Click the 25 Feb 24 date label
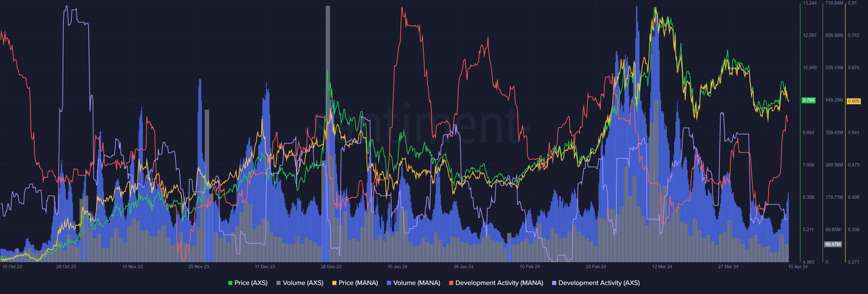The width and height of the screenshot is (868, 294). [x=596, y=267]
